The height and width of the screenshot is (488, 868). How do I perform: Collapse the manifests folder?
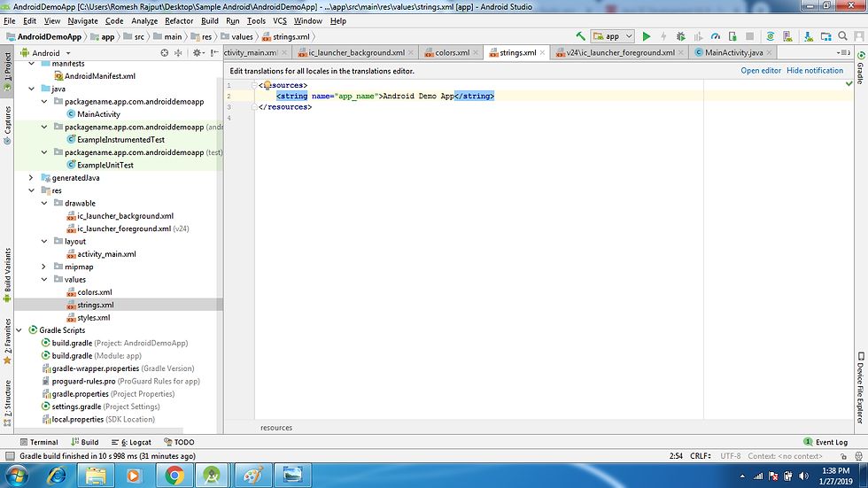(x=32, y=64)
